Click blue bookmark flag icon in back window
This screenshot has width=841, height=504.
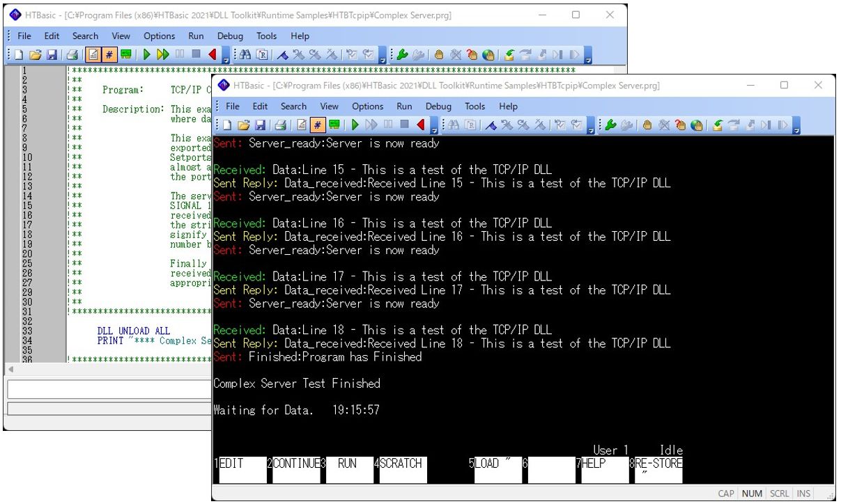point(283,54)
